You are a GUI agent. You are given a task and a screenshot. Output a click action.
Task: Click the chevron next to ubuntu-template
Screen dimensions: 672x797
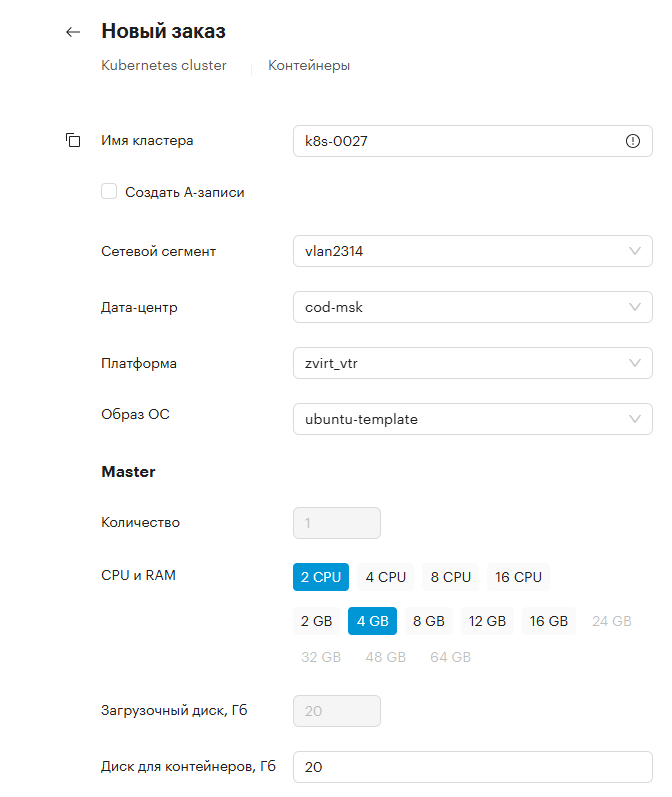coord(635,419)
